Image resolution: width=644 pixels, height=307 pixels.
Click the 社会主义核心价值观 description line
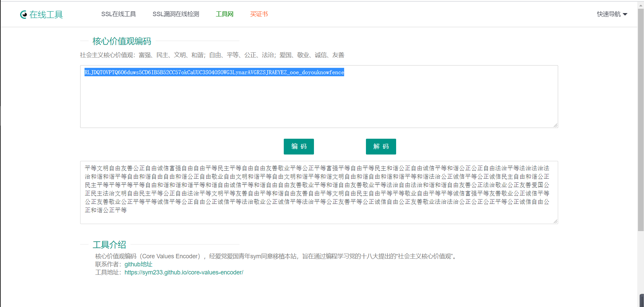click(212, 55)
